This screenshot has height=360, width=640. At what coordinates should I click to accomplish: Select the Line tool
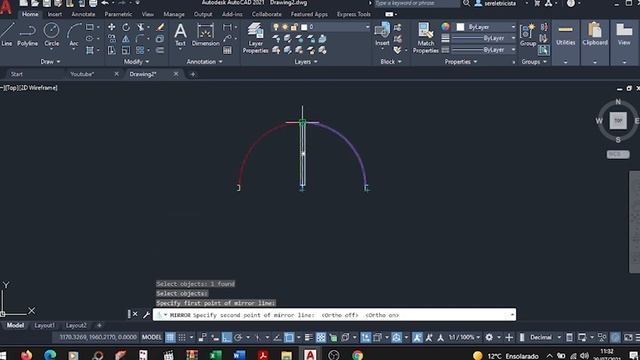(x=7, y=34)
